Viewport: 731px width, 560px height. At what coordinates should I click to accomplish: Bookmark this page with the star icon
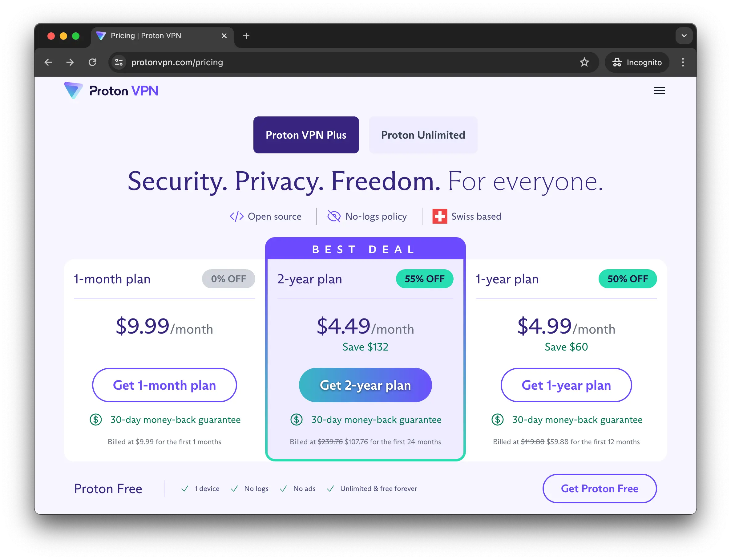click(584, 62)
